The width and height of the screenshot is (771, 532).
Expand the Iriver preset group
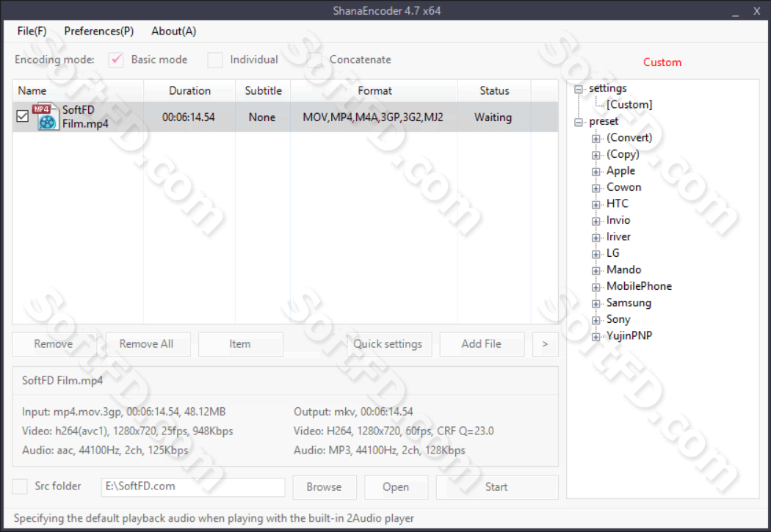596,238
